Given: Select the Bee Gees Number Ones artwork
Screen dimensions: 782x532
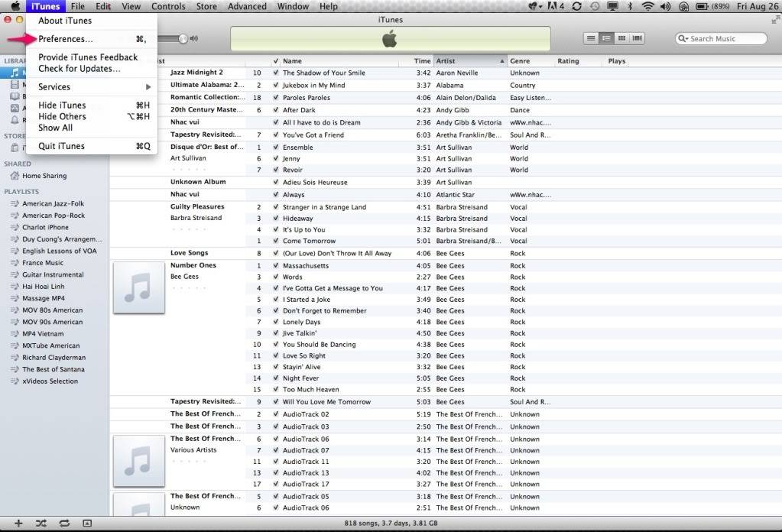Looking at the screenshot, I should pyautogui.click(x=138, y=287).
